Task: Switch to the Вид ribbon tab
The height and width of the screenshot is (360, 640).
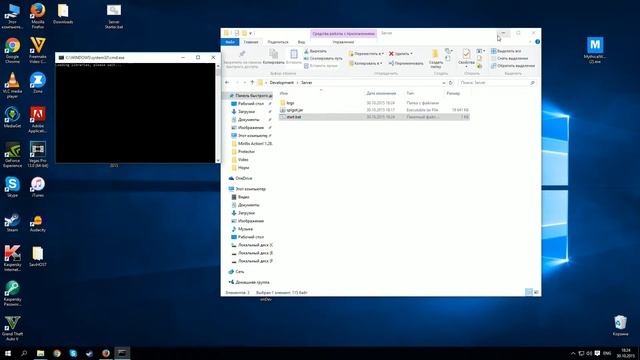Action: 301,42
